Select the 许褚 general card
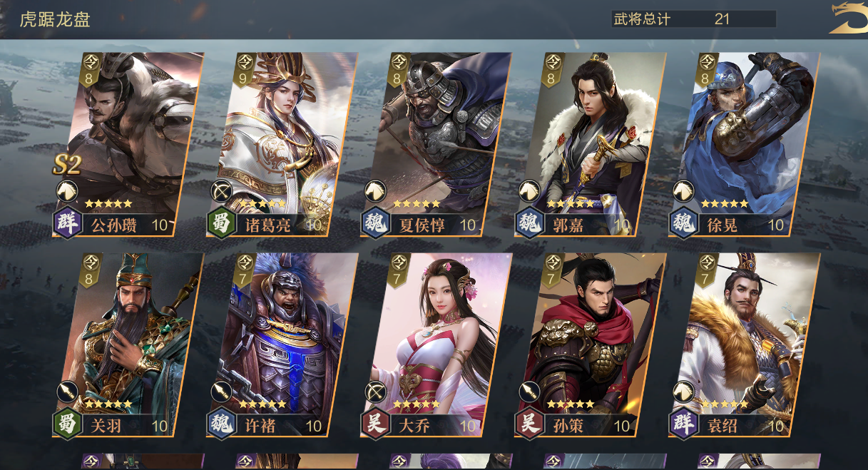This screenshot has height=470, width=868. 282,344
